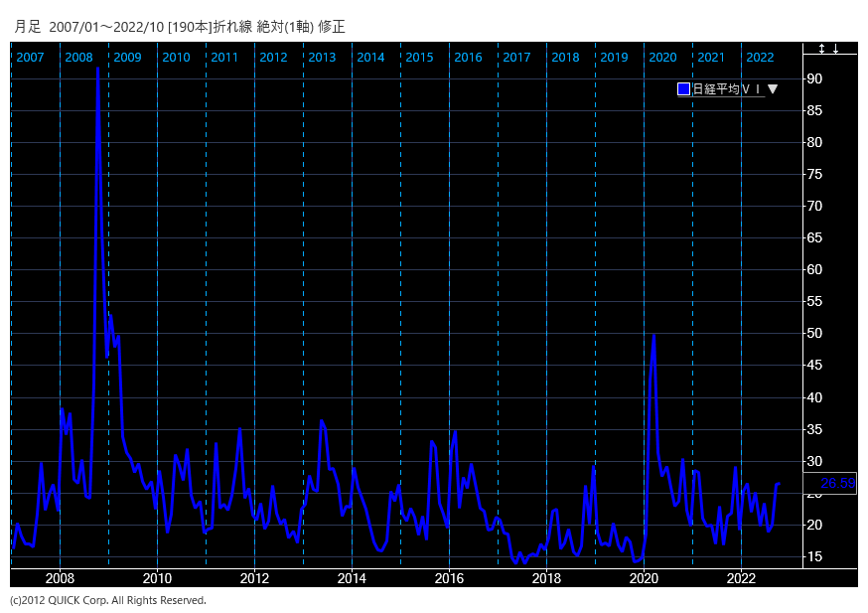Click the 月足 monthly period label in header
Viewport: 868px width, 613px height.
28,27
